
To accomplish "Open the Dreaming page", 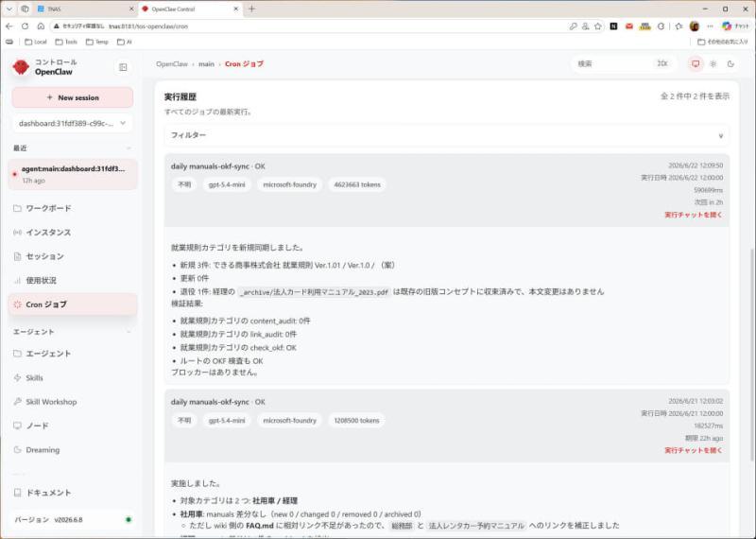I will [x=73, y=450].
